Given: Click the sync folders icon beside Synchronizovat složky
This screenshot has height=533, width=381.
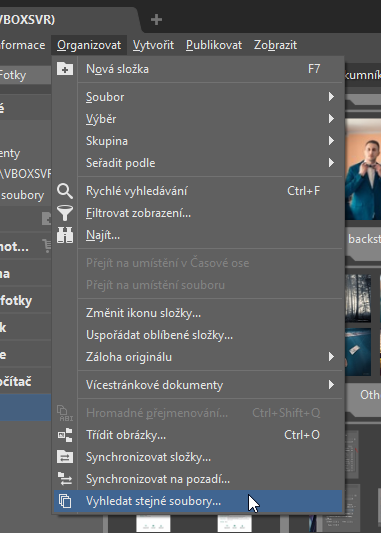Looking at the screenshot, I should [65, 457].
